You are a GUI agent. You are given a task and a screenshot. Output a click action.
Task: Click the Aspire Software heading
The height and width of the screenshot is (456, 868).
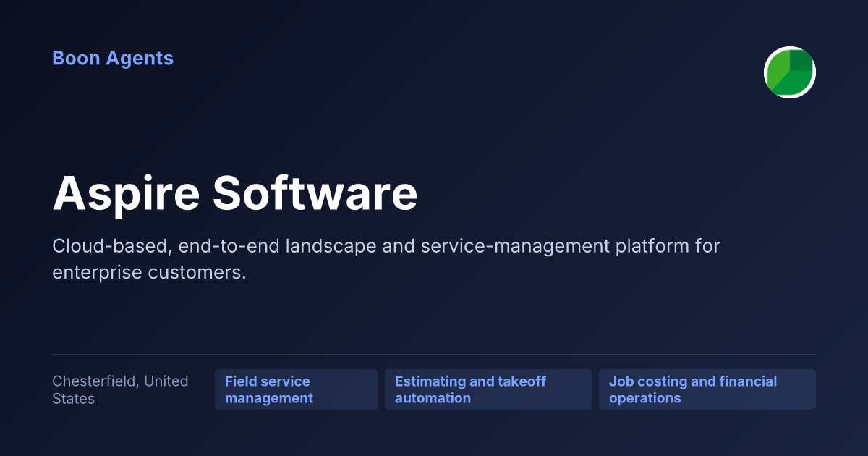pyautogui.click(x=235, y=193)
